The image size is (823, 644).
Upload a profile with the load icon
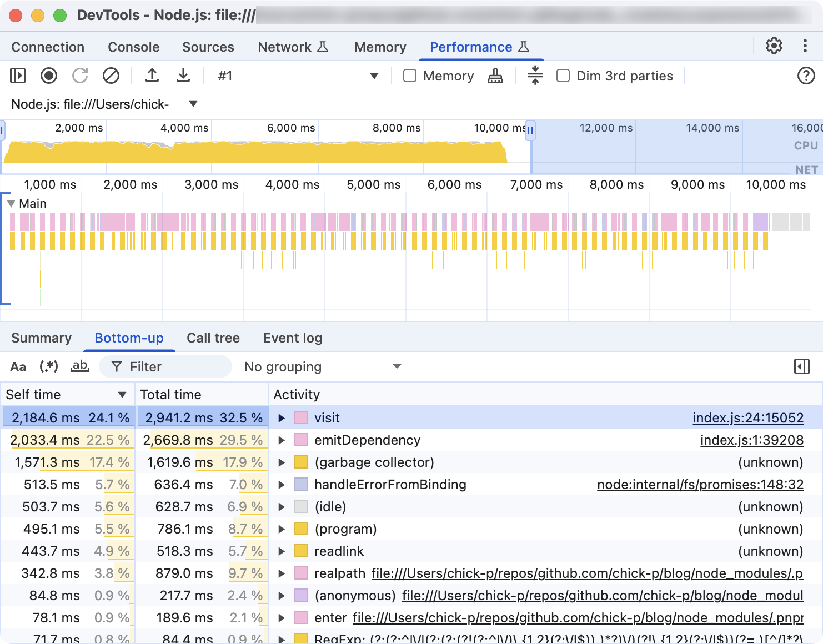[x=152, y=76]
